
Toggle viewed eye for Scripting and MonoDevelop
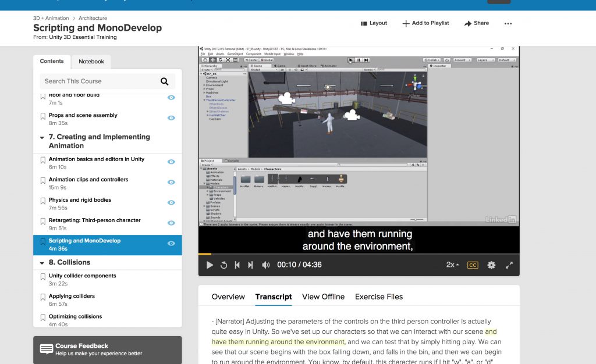coord(172,243)
